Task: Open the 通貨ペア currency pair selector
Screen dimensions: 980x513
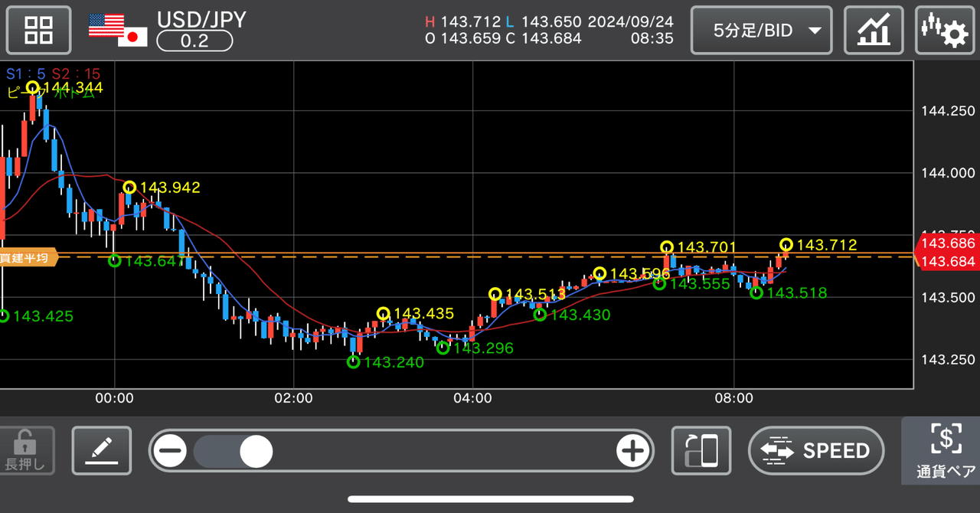Action: 946,451
